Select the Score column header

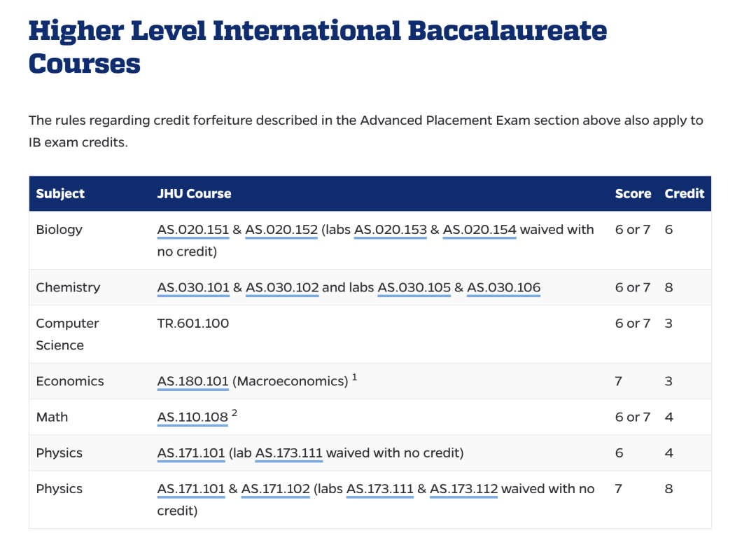(633, 193)
